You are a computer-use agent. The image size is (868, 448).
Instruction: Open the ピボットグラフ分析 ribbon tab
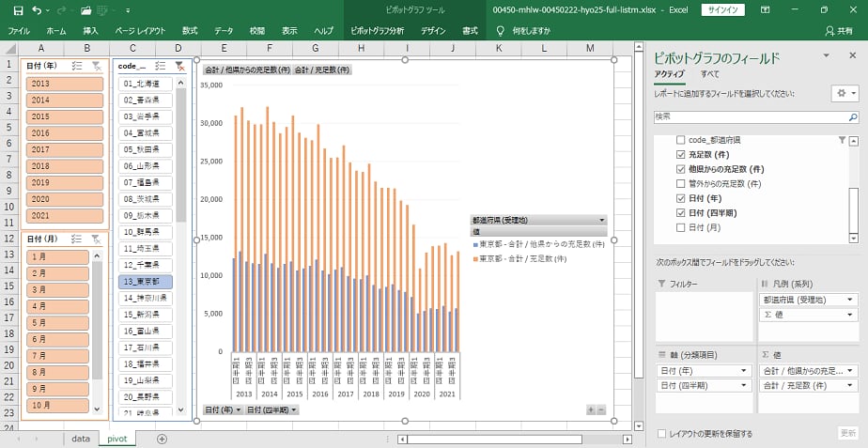(377, 31)
